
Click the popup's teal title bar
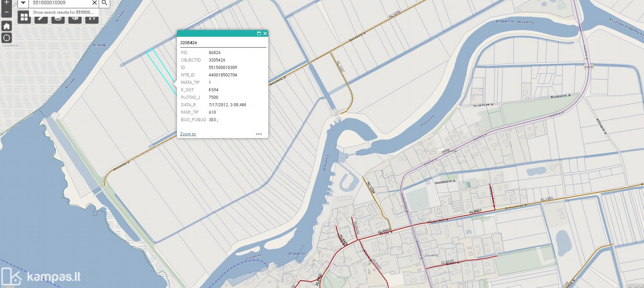pyautogui.click(x=216, y=33)
